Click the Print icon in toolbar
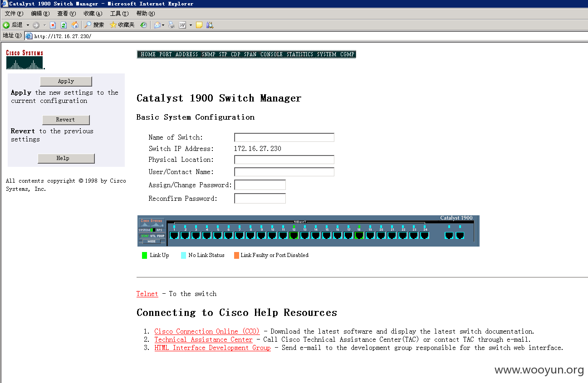Viewport: 588px width, 383px height. click(171, 25)
